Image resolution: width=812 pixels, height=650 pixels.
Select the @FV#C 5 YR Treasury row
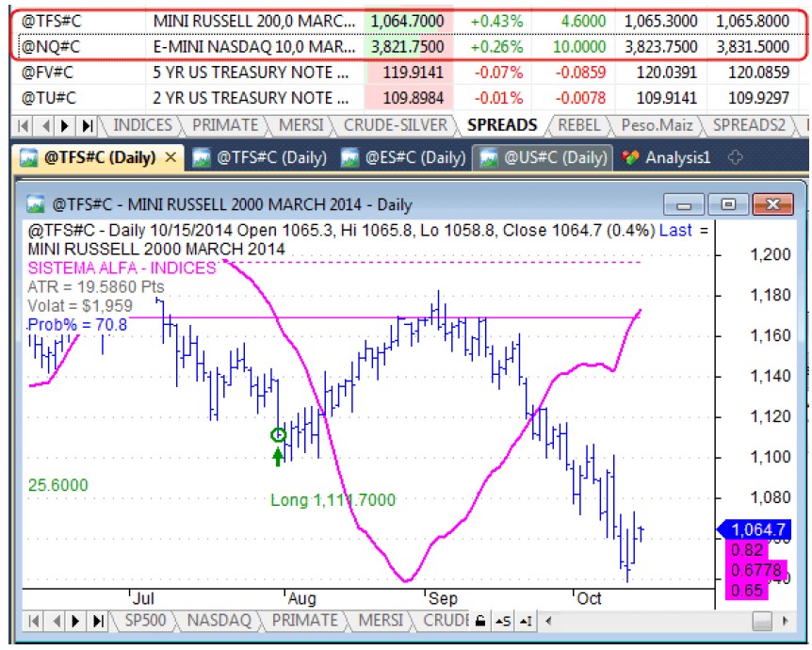click(409, 73)
